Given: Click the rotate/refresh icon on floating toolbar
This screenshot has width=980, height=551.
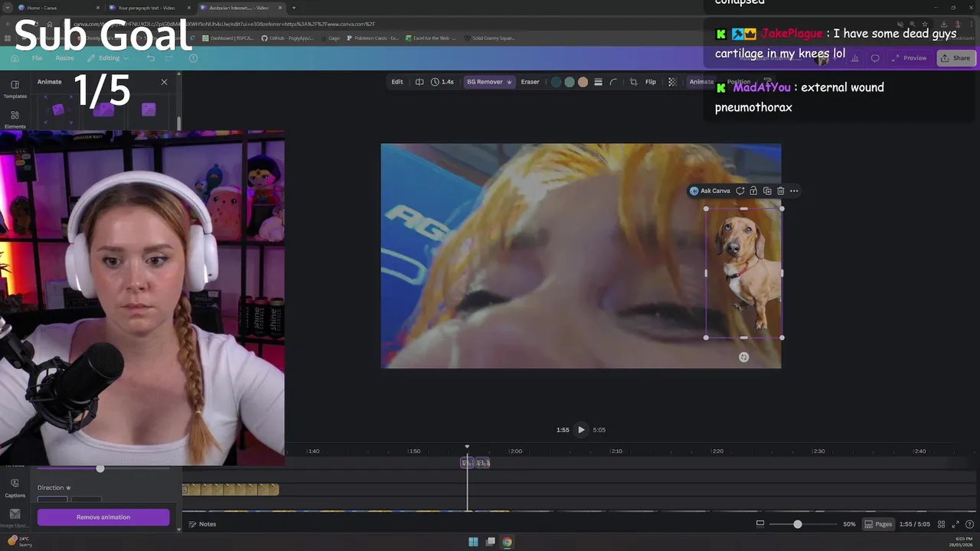Looking at the screenshot, I should 740,191.
